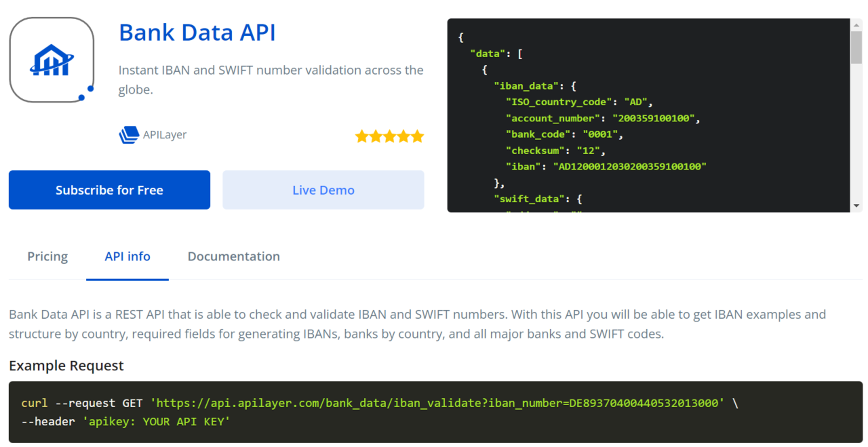Click the APILayer stacked layers logo
The width and height of the screenshot is (868, 447).
tap(128, 135)
